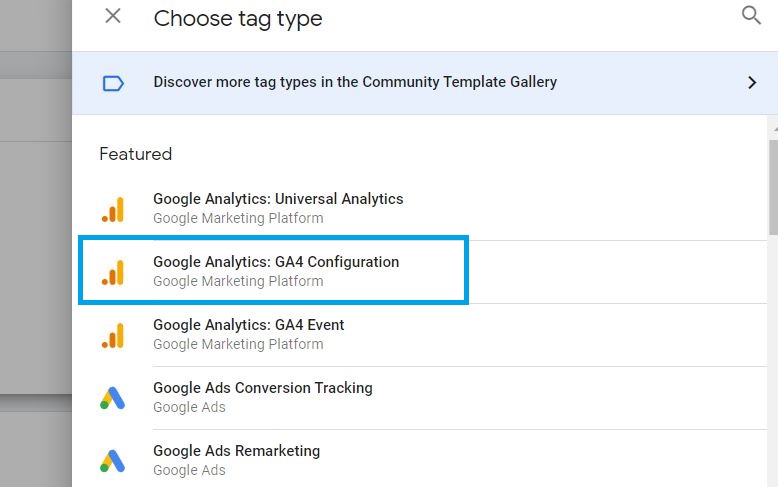Click Google Marketing Platform under GA4 Event
This screenshot has height=487, width=778.
238,344
